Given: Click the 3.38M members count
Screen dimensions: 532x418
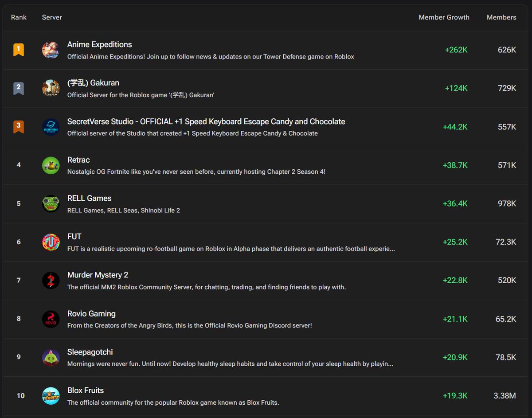Looking at the screenshot, I should click(505, 396).
